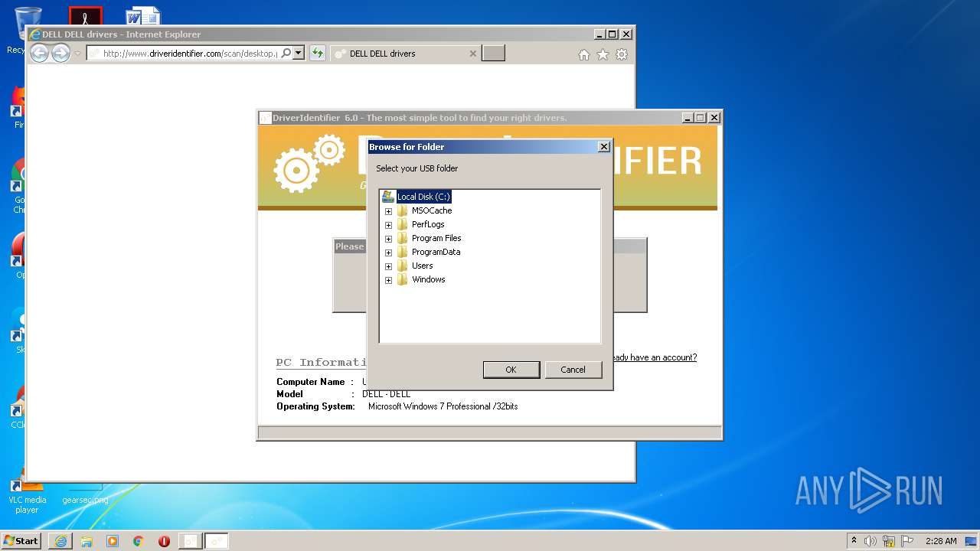Click the Local Disk drive icon
This screenshot has width=980, height=551.
[x=388, y=197]
